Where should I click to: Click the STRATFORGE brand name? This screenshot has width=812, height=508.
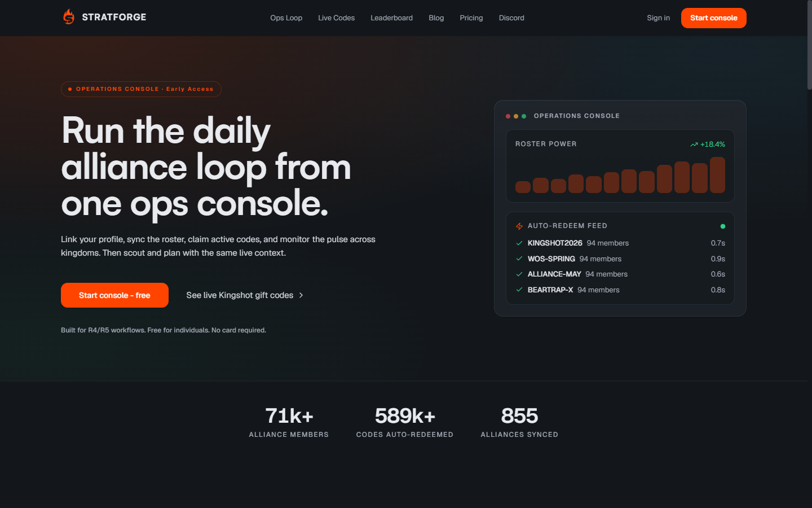pyautogui.click(x=114, y=17)
